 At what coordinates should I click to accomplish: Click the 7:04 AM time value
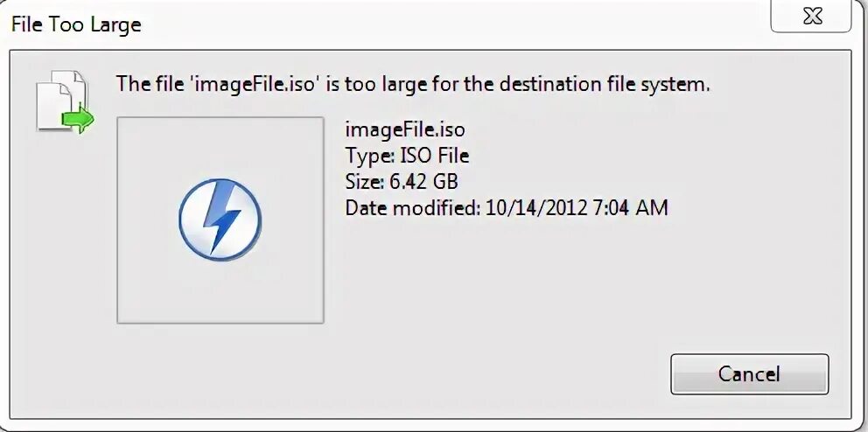629,209
